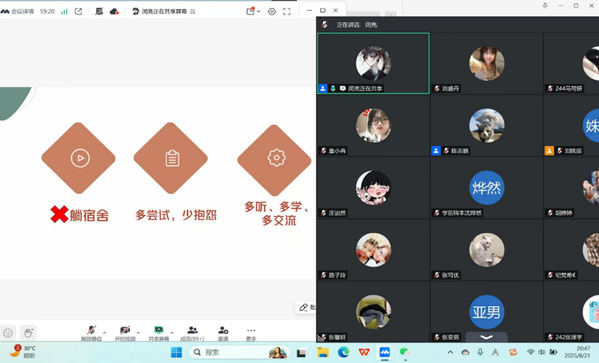
Task: Check the green network signal bars icon
Action: pyautogui.click(x=64, y=11)
